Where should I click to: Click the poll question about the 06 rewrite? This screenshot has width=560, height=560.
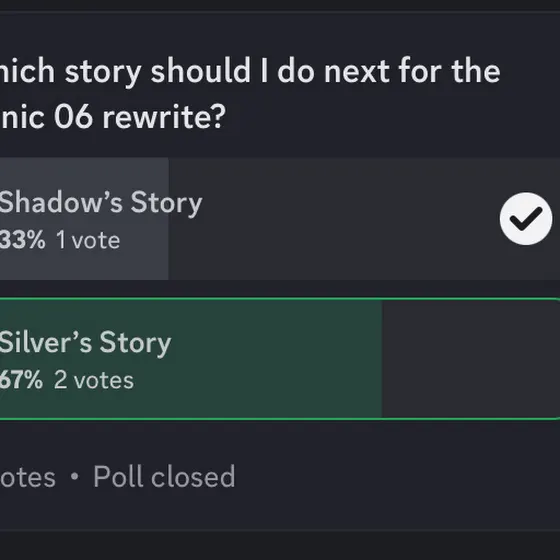tap(250, 94)
